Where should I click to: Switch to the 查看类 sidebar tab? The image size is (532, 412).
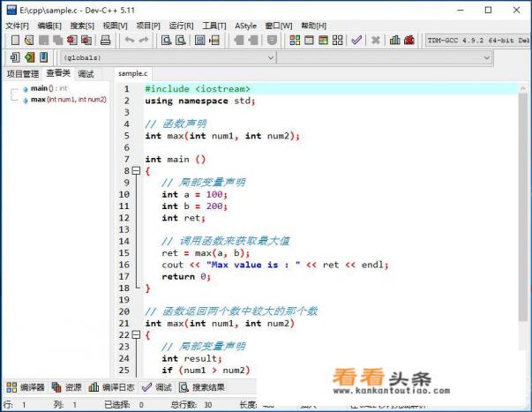click(x=58, y=73)
